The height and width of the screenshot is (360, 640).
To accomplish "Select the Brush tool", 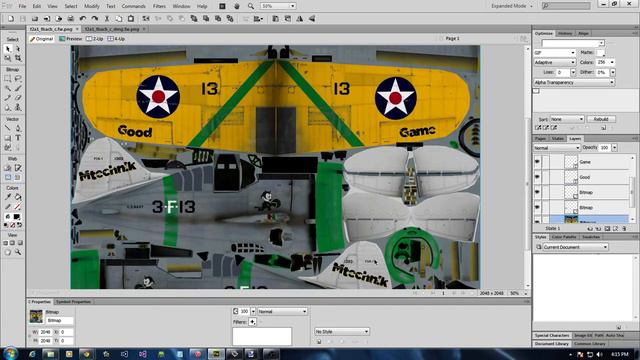I will (x=18, y=88).
